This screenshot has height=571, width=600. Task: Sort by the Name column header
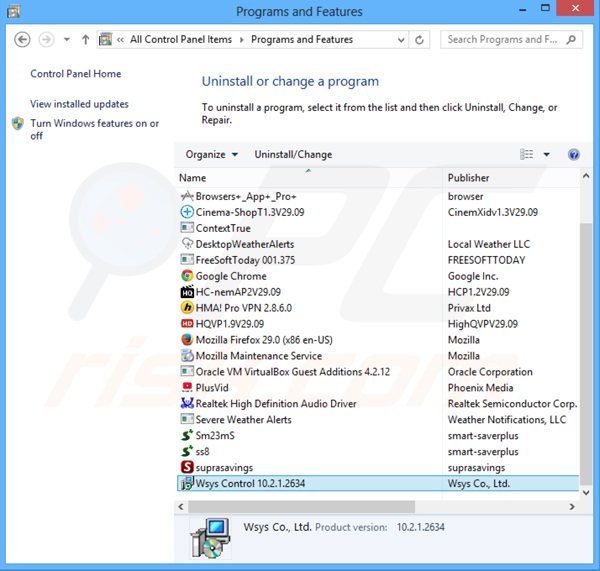coord(192,178)
